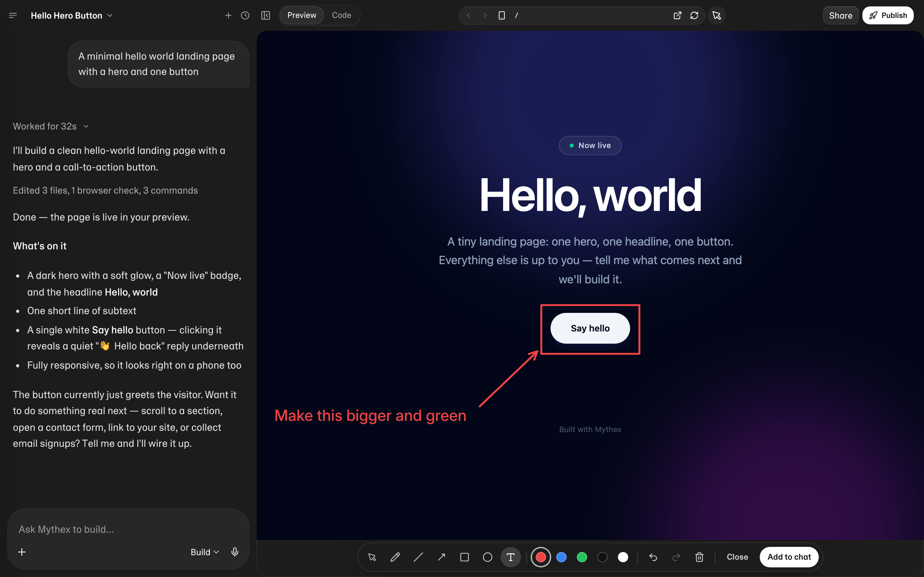Open the Hello Hero Button project dropdown

[72, 16]
